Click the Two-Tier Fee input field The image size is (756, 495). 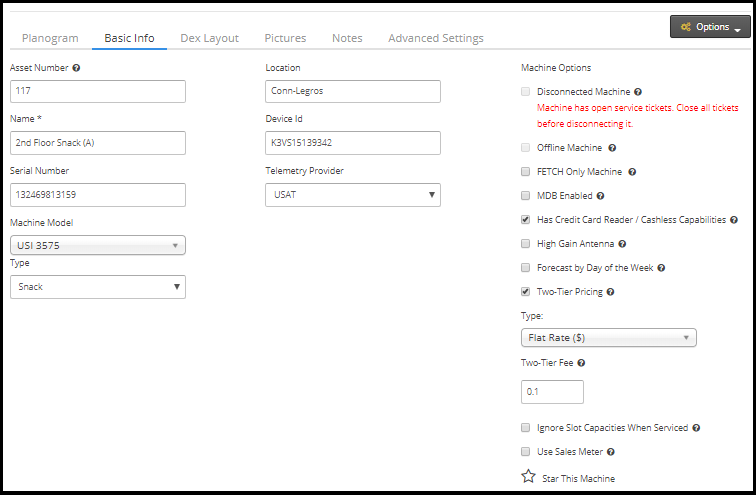[x=552, y=392]
